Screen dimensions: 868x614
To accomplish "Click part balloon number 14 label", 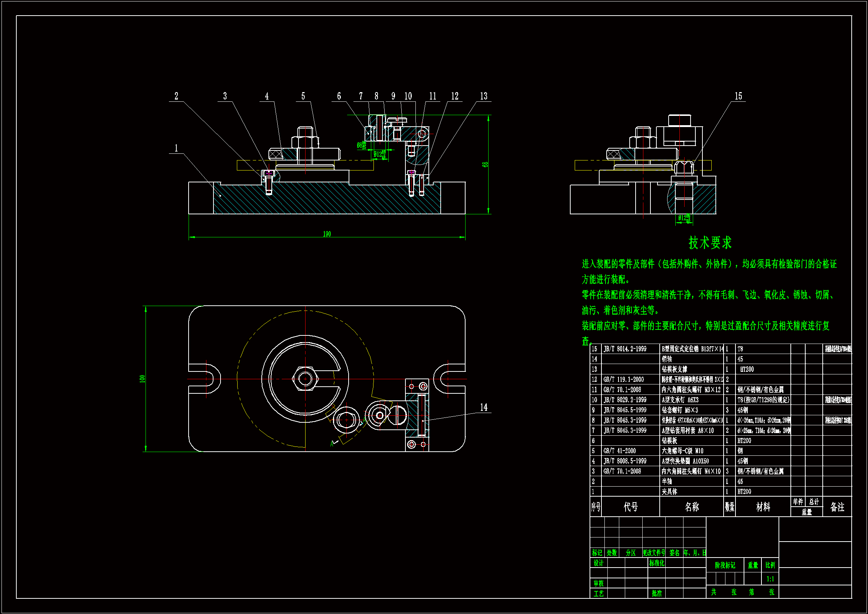I will pos(483,407).
